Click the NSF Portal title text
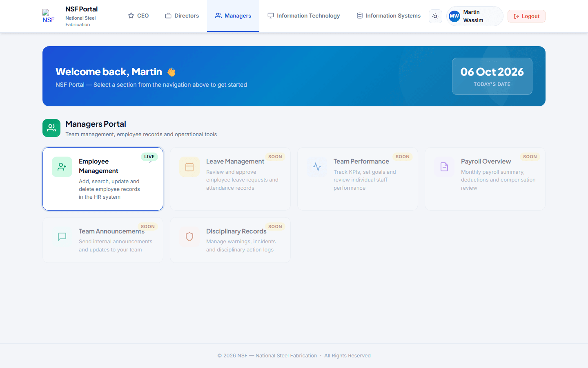Image resolution: width=588 pixels, height=368 pixels. (82, 9)
